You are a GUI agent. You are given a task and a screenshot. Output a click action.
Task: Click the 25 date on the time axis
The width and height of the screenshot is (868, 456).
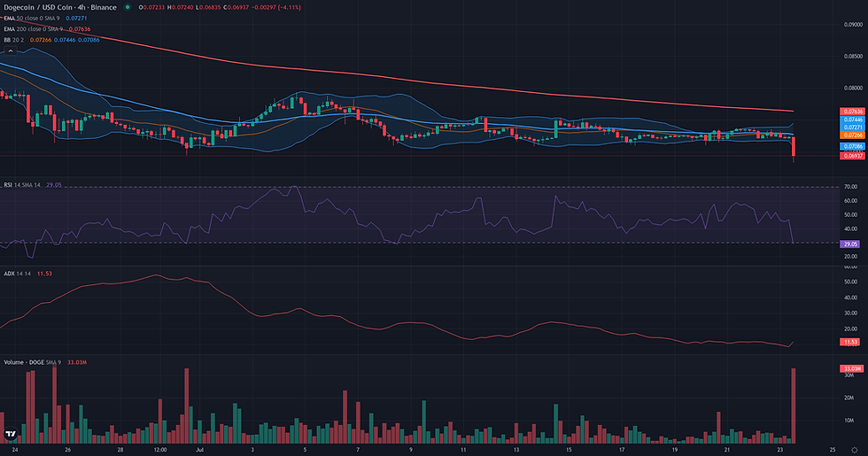coord(833,450)
